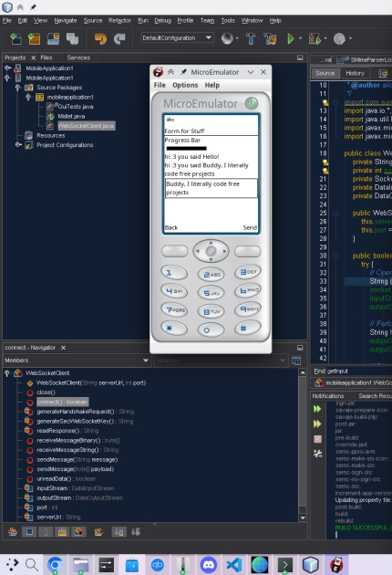Screen dimensions: 392x575
Task: Open the Tools menu
Action: [x=228, y=20]
